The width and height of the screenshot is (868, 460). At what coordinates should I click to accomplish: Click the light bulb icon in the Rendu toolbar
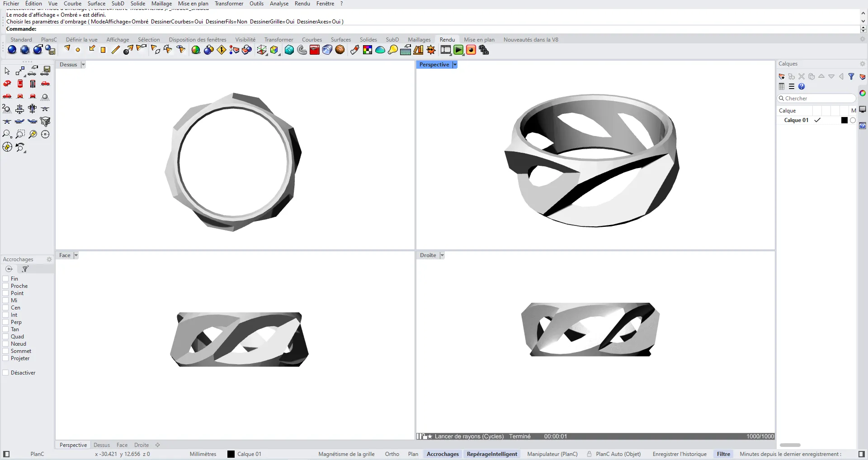[393, 50]
